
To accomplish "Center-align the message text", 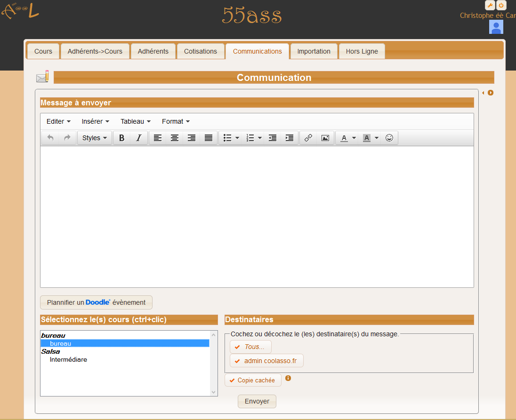I will tap(175, 138).
